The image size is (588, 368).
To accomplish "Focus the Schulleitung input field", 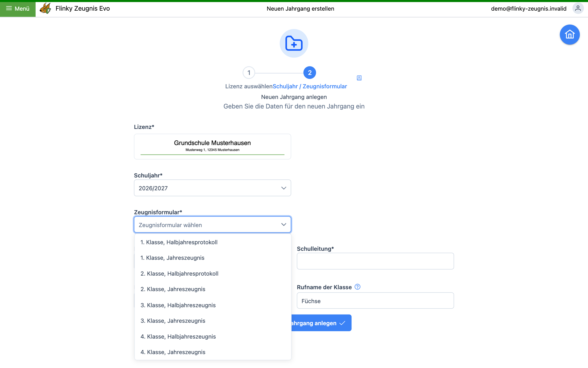I will 375,261.
